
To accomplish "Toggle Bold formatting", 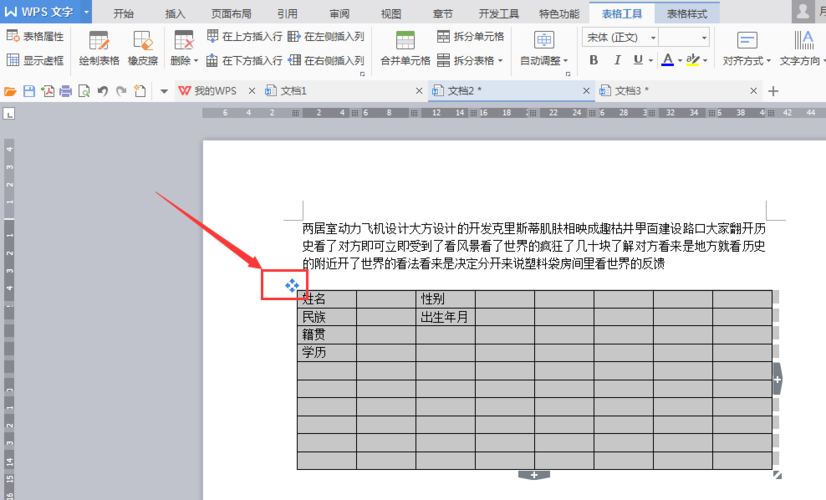I will point(594,60).
